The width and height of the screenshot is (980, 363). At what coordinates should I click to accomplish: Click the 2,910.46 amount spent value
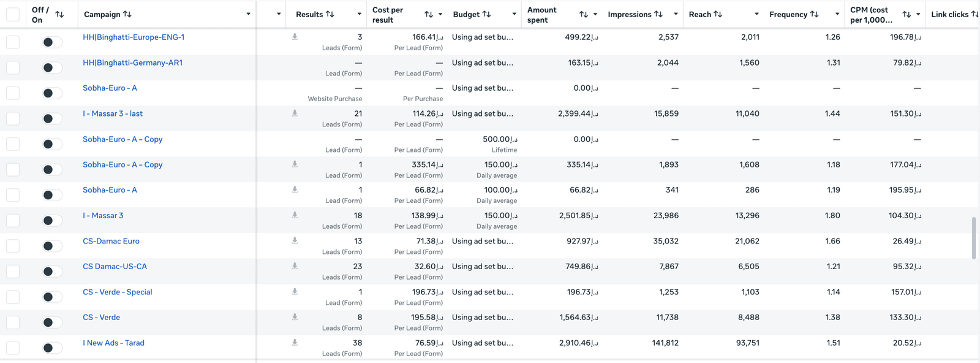tap(579, 343)
